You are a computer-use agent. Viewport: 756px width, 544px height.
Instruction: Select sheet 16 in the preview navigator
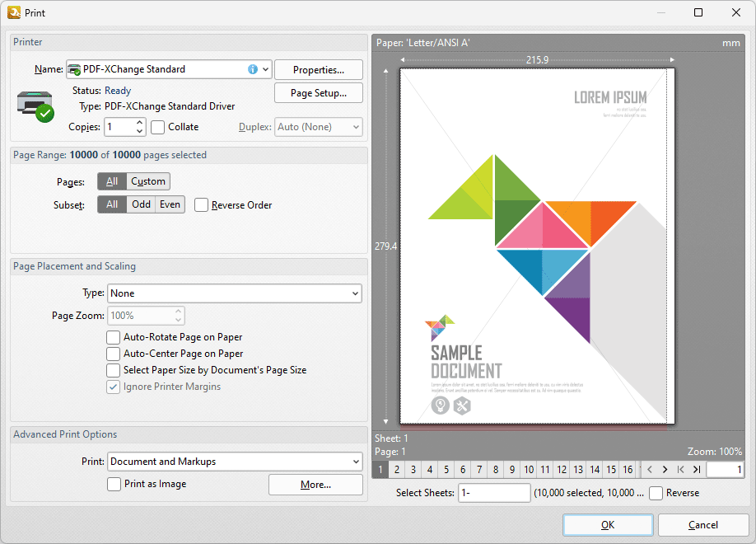pos(628,469)
